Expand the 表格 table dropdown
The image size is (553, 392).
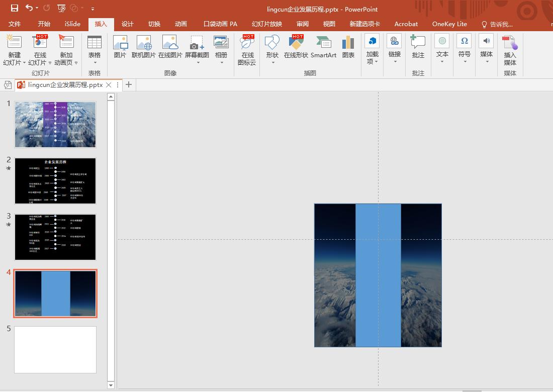click(95, 62)
